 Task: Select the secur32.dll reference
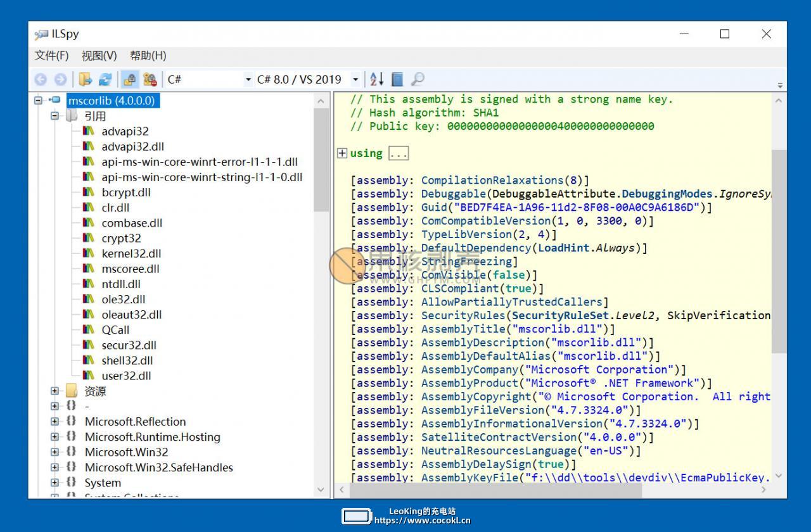(129, 345)
